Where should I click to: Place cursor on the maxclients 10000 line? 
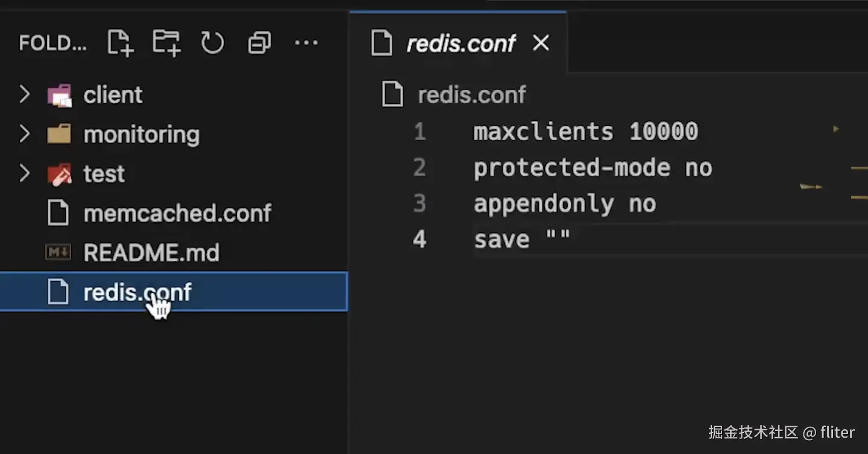click(585, 132)
